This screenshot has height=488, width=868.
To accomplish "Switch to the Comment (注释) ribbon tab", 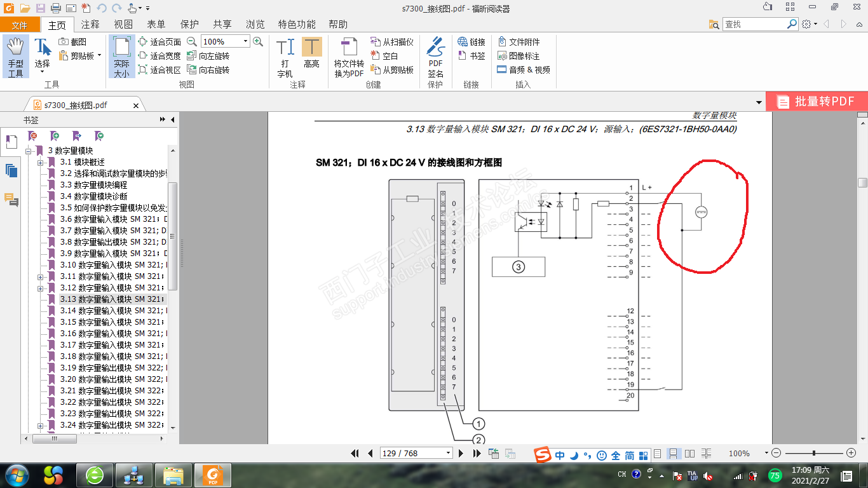I will (90, 25).
